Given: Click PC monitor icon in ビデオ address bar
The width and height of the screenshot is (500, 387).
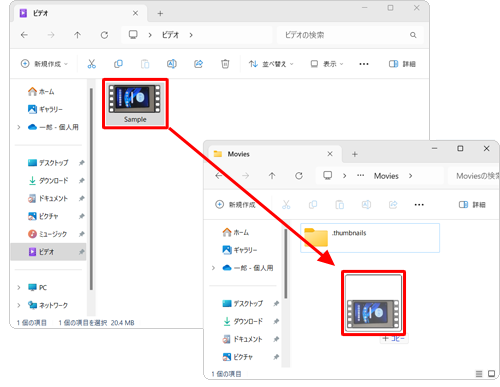Looking at the screenshot, I should click(x=133, y=35).
